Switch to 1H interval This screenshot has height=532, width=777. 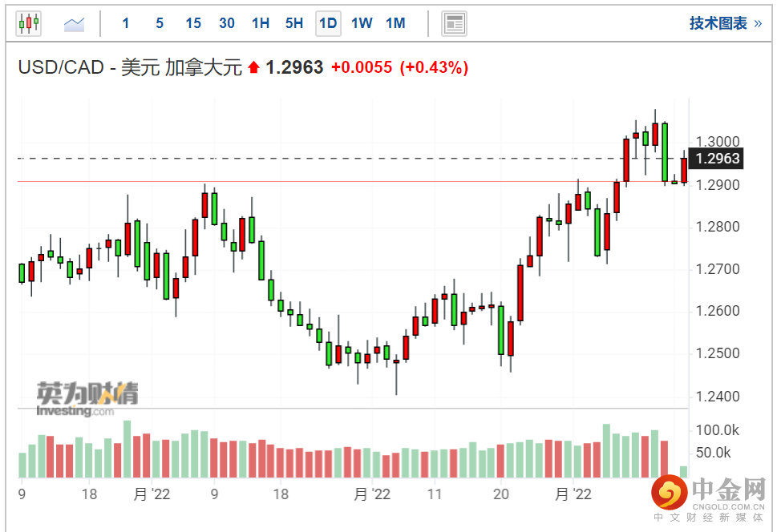coord(261,23)
